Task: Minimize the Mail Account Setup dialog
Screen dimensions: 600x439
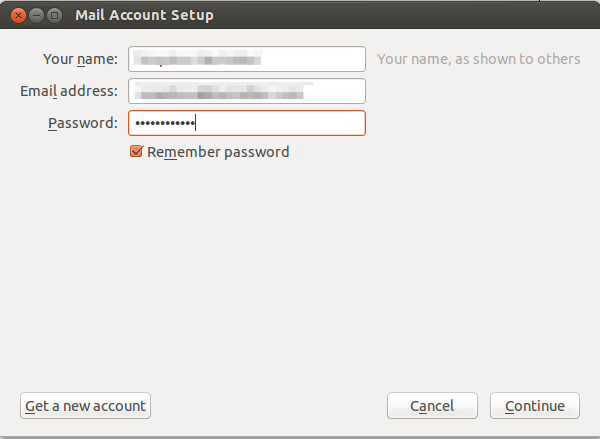Action: [x=36, y=16]
